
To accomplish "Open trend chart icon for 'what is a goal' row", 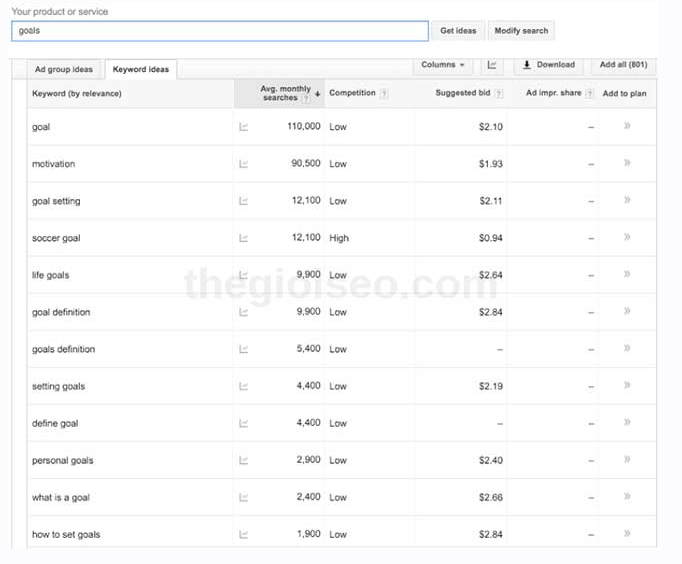I will [x=244, y=497].
